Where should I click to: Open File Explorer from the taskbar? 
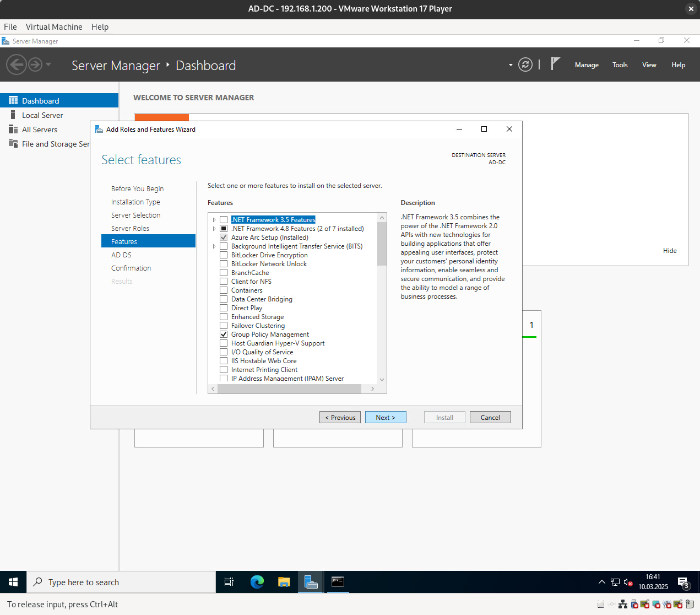284,582
